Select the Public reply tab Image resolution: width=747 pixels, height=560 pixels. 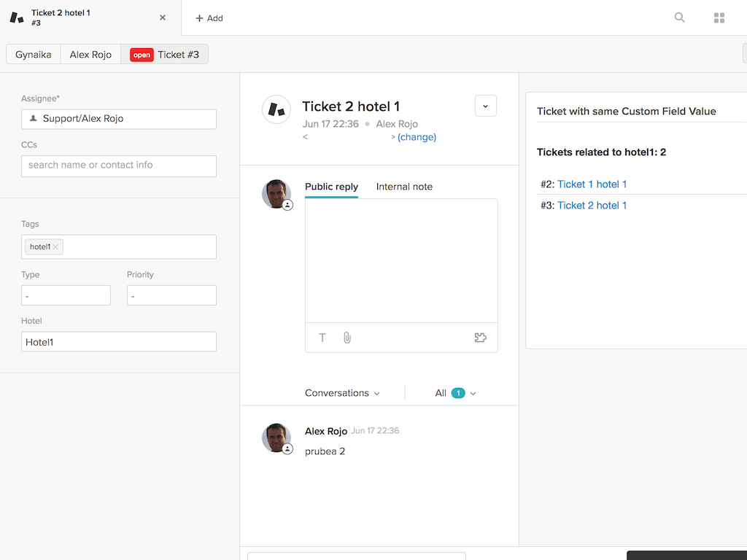click(331, 187)
